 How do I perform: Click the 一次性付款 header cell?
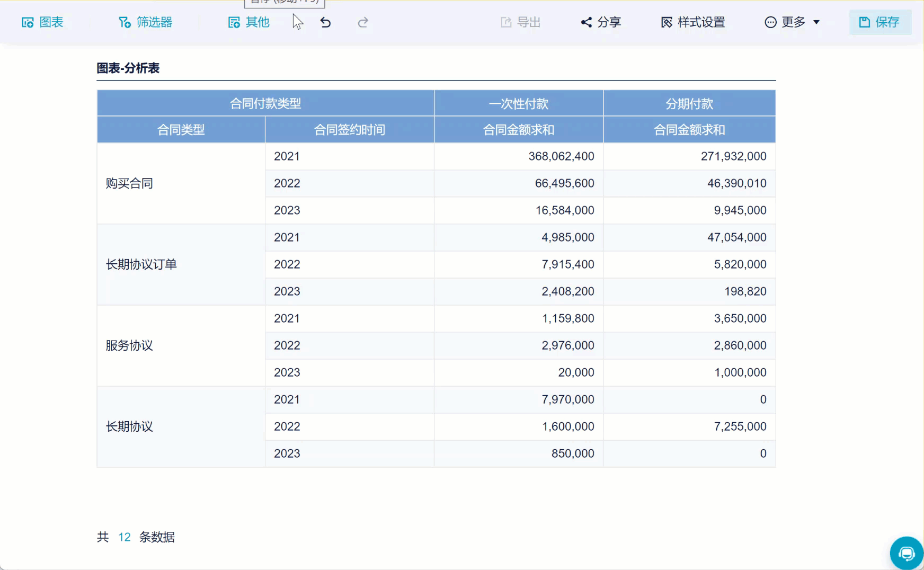518,104
